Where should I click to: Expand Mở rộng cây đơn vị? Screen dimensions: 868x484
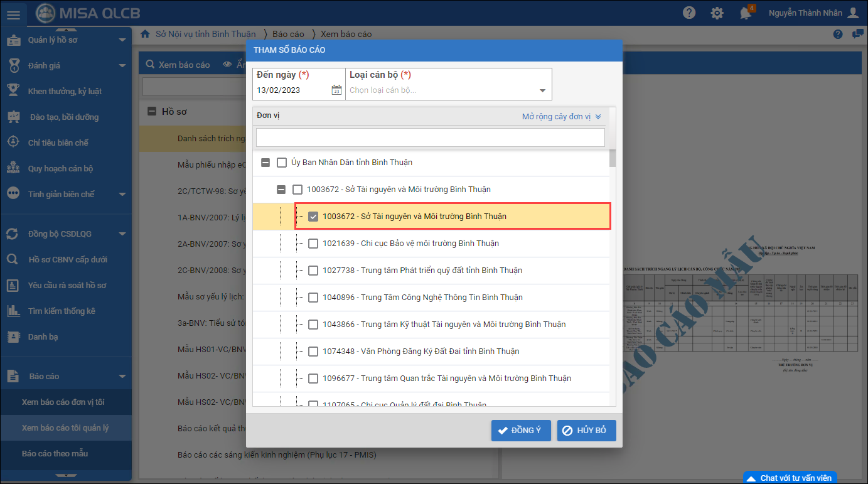coord(561,117)
